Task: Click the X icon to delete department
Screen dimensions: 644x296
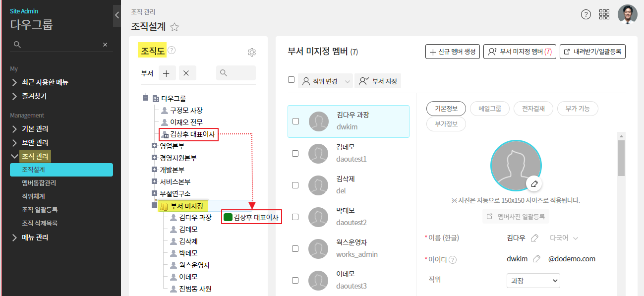Action: tap(186, 73)
